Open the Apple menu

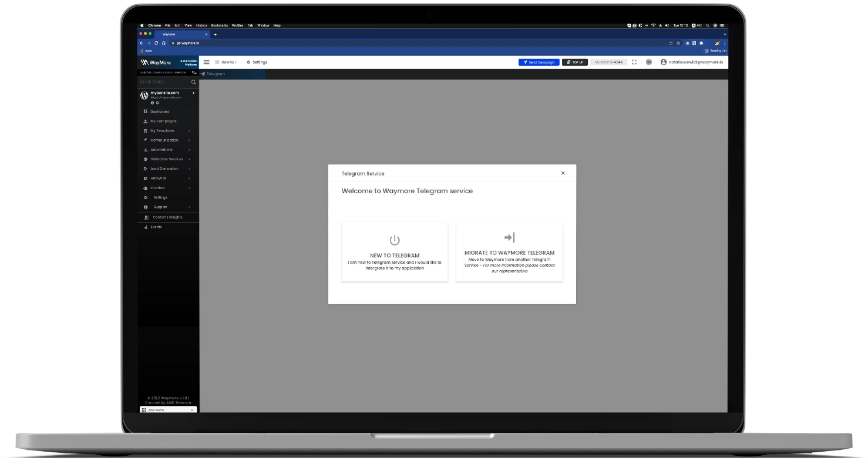pos(142,25)
